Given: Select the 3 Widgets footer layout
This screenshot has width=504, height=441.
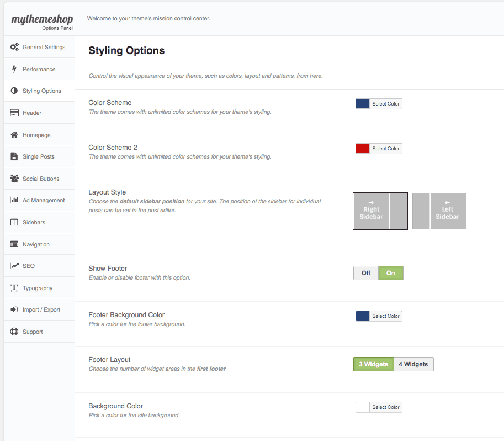Looking at the screenshot, I should (373, 364).
